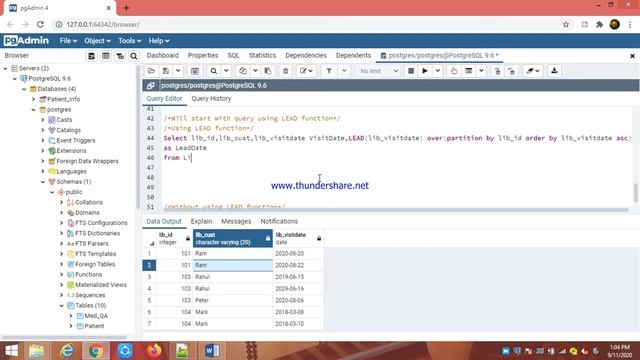Click the Search Objects icon in Browser
Image resolution: width=640 pixels, height=360 pixels.
pyautogui.click(x=134, y=56)
